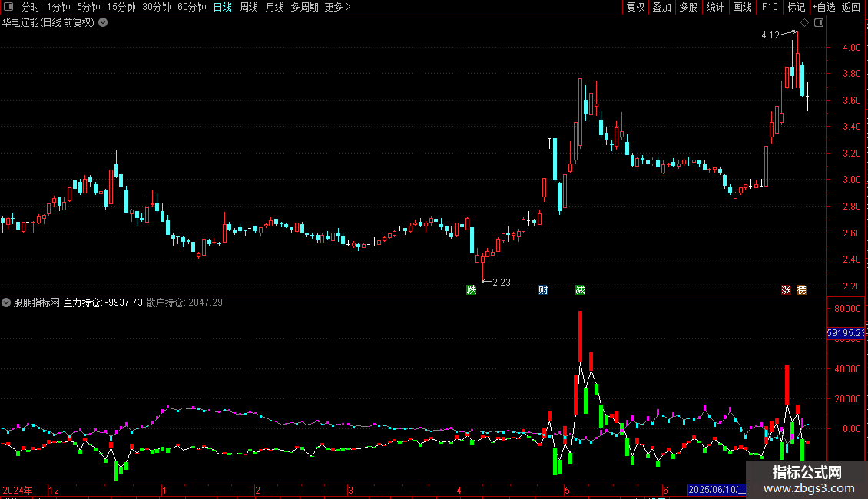868x499 pixels.
Task: Open the 股朋指标网 indicator dropdown arrow
Action: click(6, 302)
